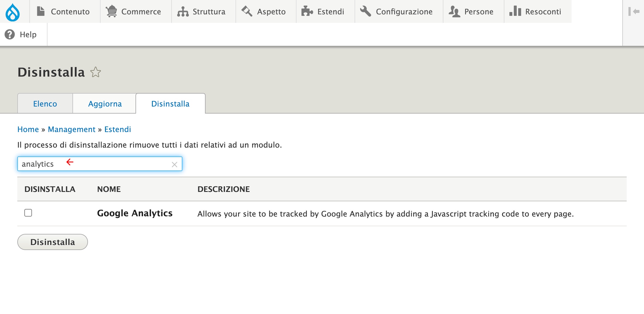Click the Aspetto paintbrush icon
Viewport: 644px width, 314px height.
pos(247,11)
